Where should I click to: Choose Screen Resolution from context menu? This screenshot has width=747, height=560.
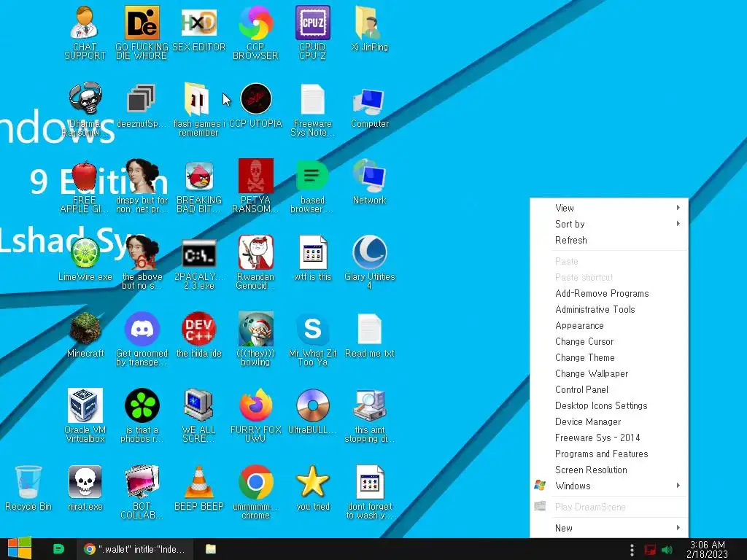(x=609, y=470)
